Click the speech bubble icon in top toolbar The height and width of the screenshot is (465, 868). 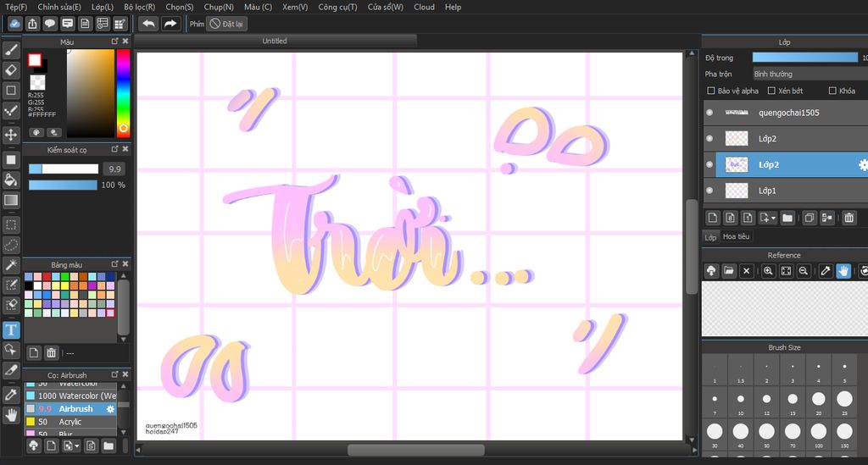[x=50, y=24]
